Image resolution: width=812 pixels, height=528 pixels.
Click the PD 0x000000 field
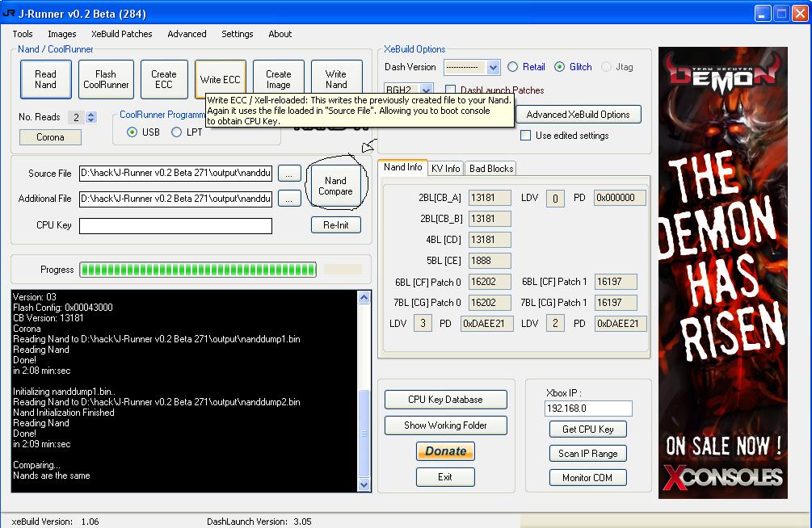click(620, 198)
